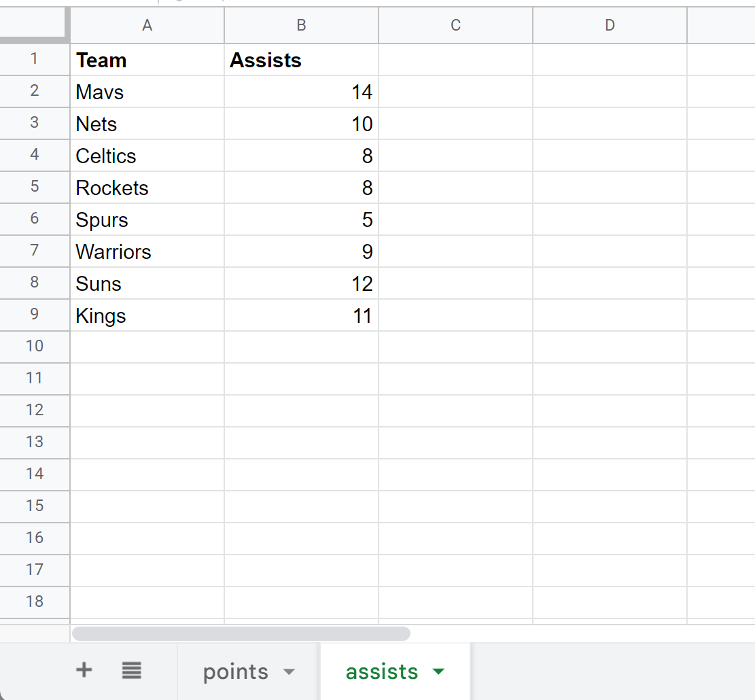The height and width of the screenshot is (700, 755).
Task: Add a new sheet with plus icon
Action: pos(84,670)
